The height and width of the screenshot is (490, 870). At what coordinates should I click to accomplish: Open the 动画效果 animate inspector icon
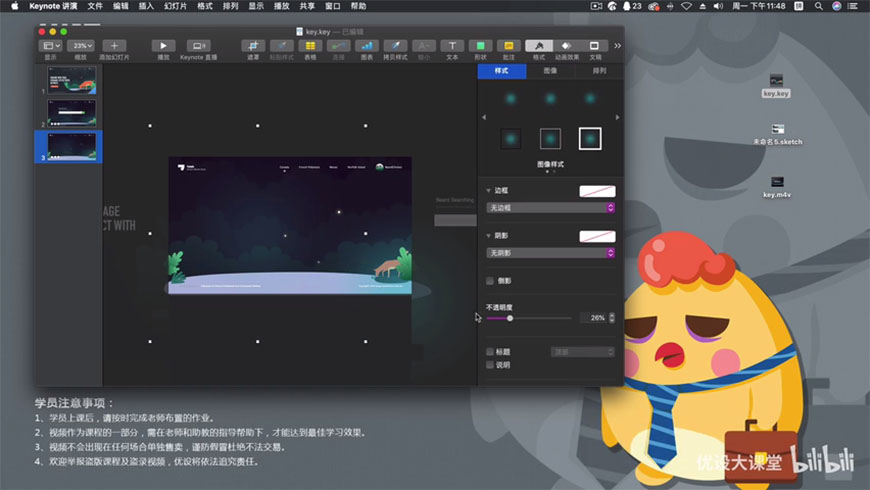(x=566, y=46)
